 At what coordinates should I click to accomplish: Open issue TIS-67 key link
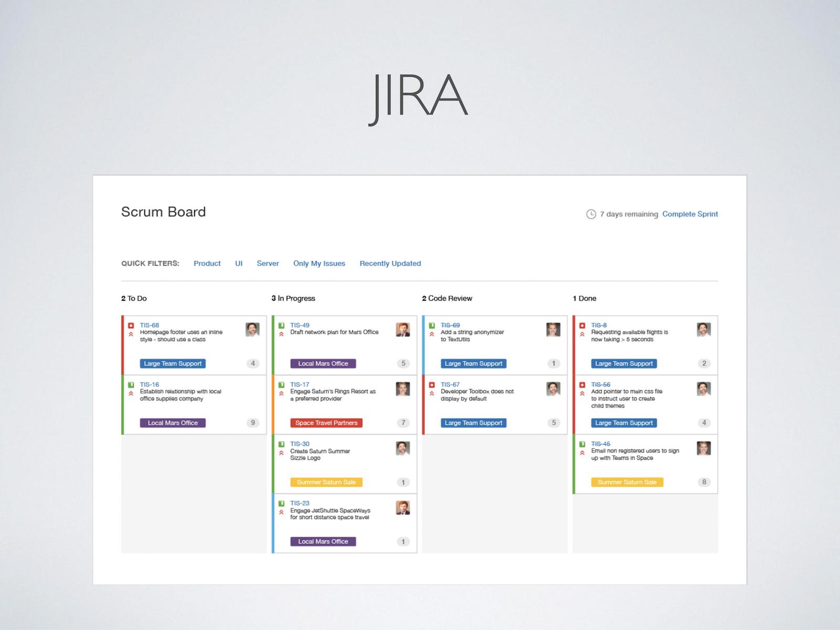(450, 385)
